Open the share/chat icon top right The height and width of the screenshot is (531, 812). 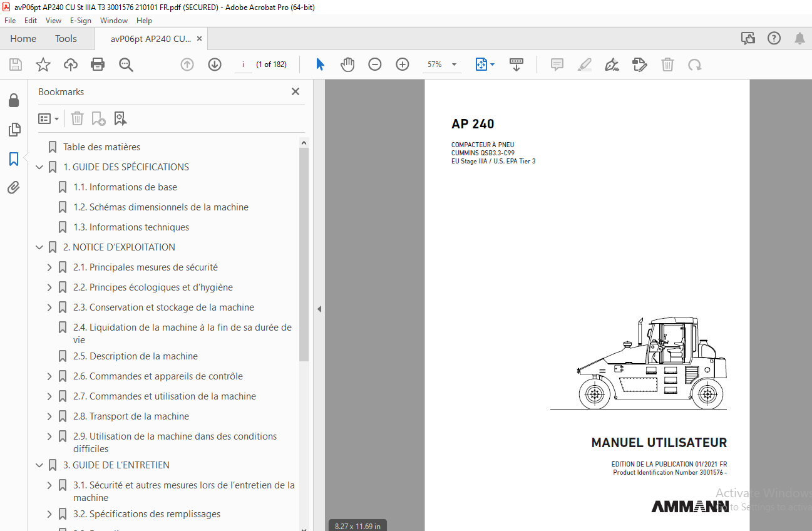tap(748, 39)
